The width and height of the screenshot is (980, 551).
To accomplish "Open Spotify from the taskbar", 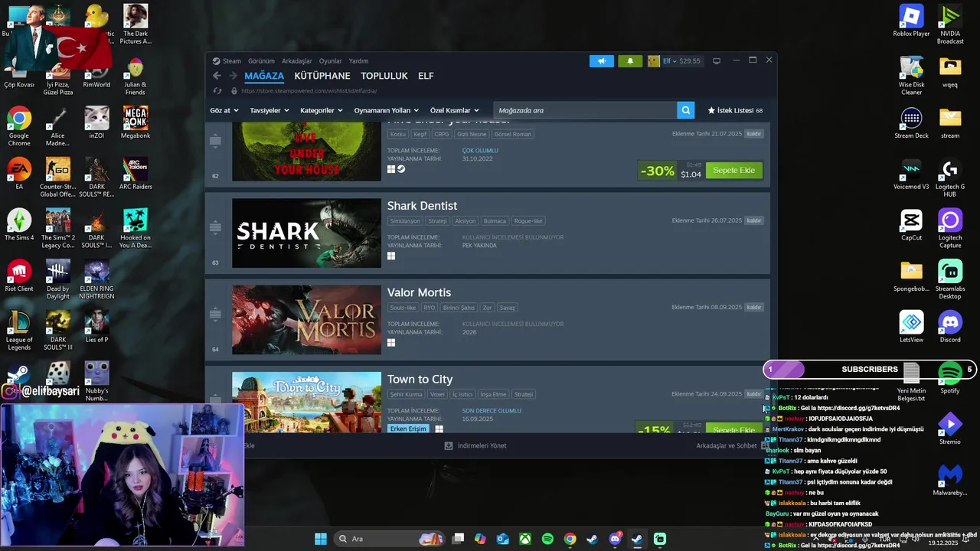I will pos(547,539).
